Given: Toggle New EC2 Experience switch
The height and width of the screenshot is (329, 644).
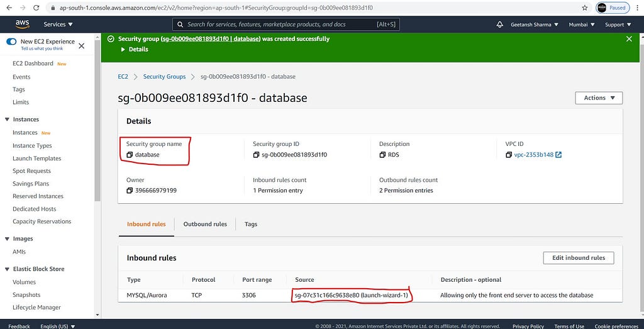Looking at the screenshot, I should 11,42.
